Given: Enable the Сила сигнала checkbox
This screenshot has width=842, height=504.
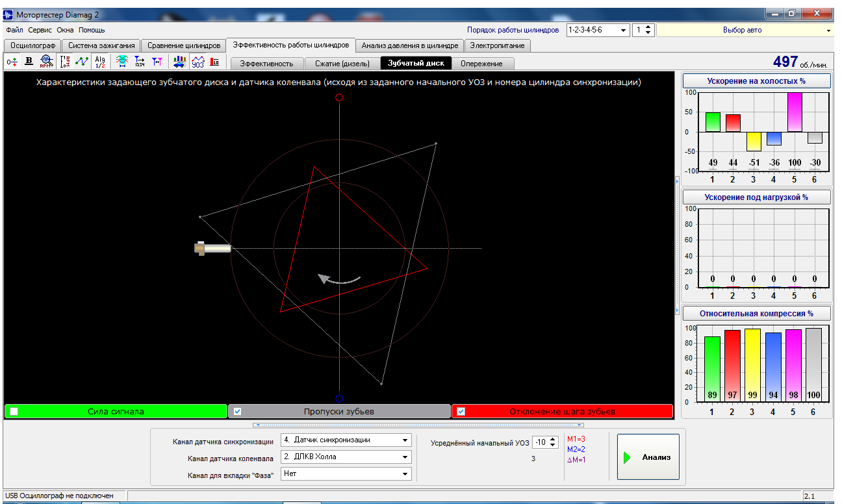Looking at the screenshot, I should click(x=14, y=411).
